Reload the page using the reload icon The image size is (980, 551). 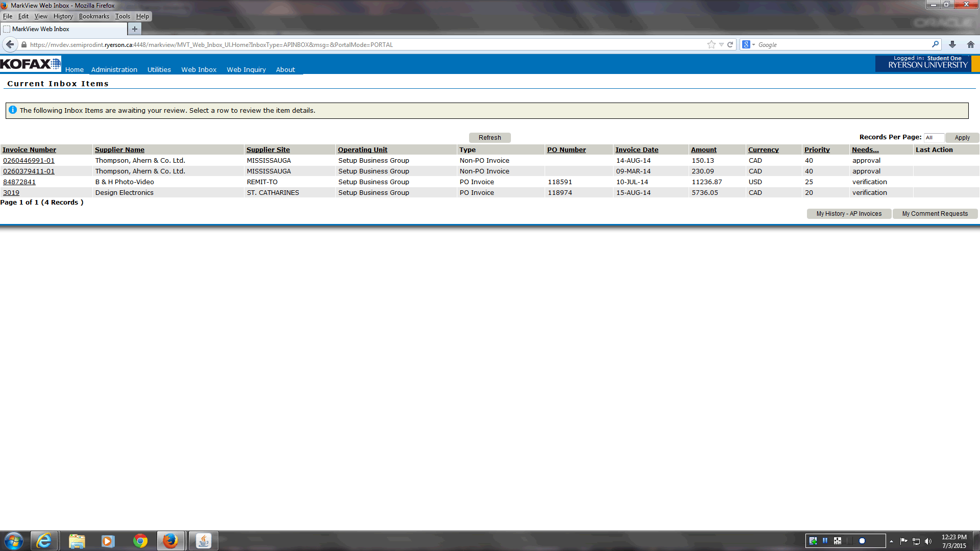pyautogui.click(x=730, y=44)
